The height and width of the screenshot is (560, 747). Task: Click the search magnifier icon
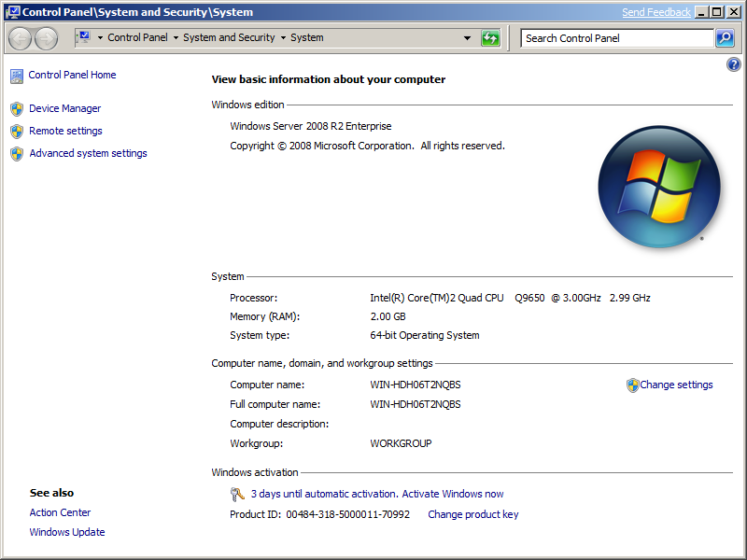[x=724, y=37]
